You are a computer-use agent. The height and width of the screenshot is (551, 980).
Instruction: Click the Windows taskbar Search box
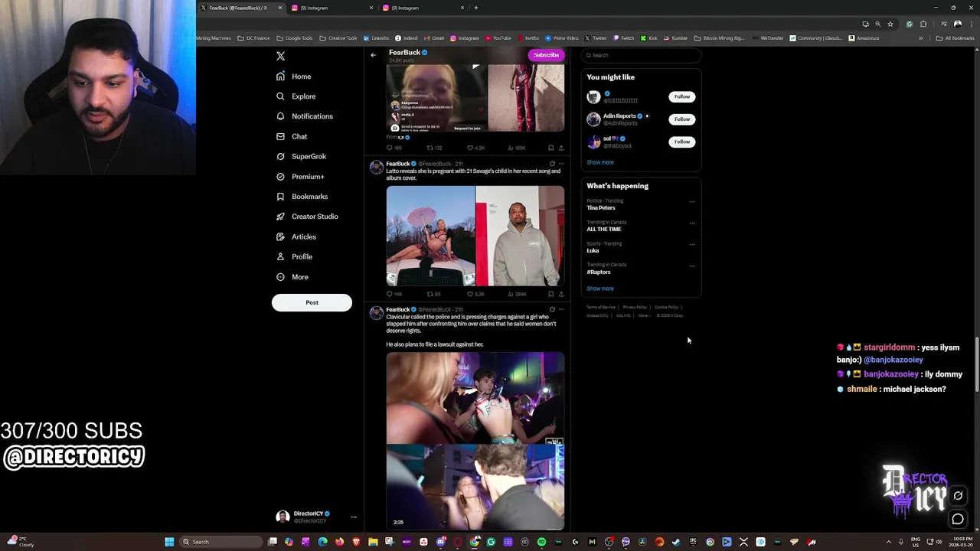[x=221, y=542]
